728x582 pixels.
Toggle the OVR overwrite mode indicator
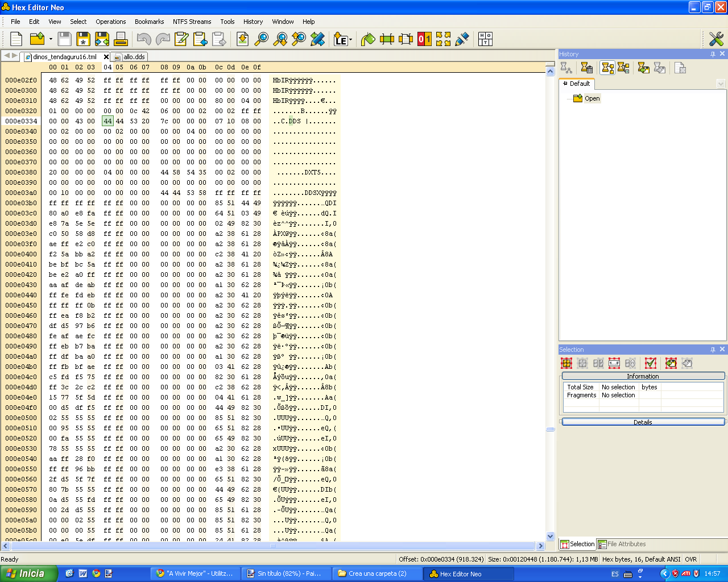pyautogui.click(x=691, y=559)
